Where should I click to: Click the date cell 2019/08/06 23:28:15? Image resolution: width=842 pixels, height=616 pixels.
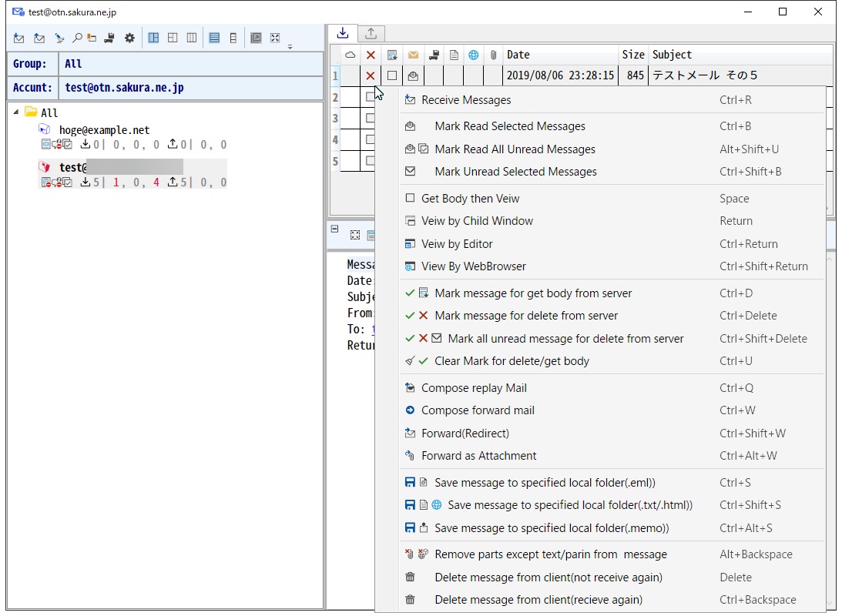[561, 75]
